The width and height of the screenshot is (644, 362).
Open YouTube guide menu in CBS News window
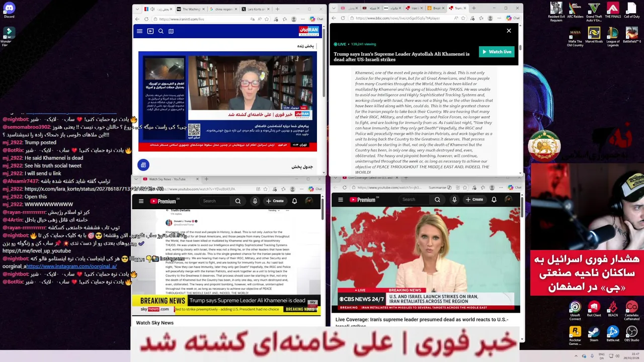pyautogui.click(x=341, y=200)
